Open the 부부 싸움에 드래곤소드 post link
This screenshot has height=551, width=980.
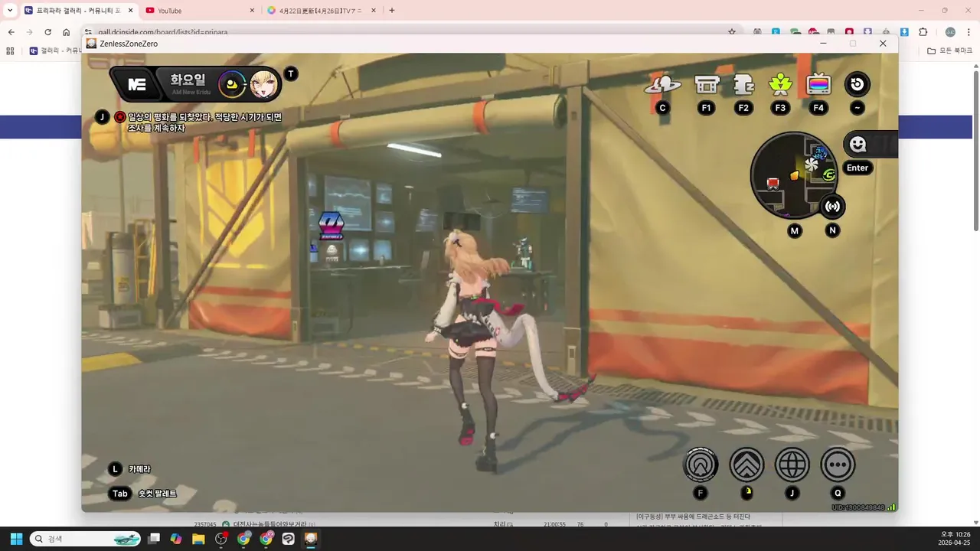(x=693, y=517)
